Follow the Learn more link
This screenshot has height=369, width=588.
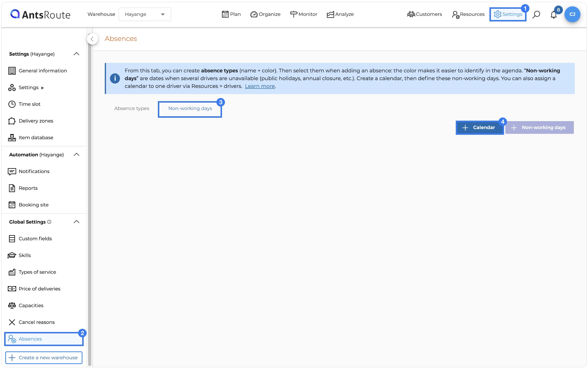click(x=260, y=86)
